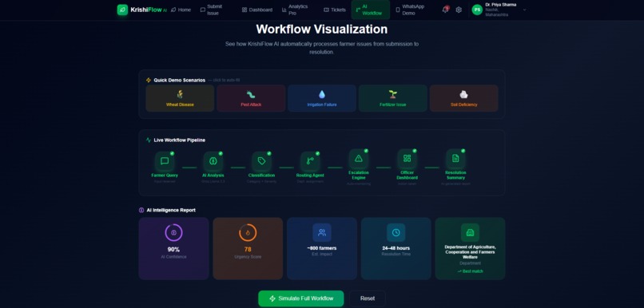Choose the Soil Deficiency demo scenario

coord(464,98)
